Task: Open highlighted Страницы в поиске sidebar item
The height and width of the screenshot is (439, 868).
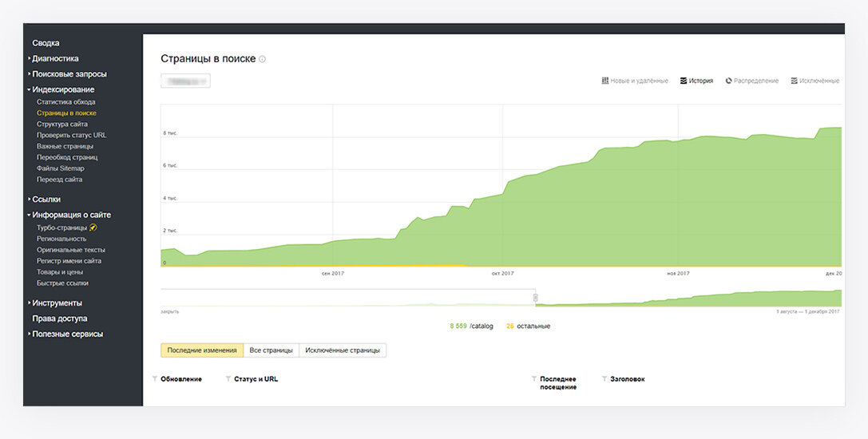Action: click(x=66, y=113)
